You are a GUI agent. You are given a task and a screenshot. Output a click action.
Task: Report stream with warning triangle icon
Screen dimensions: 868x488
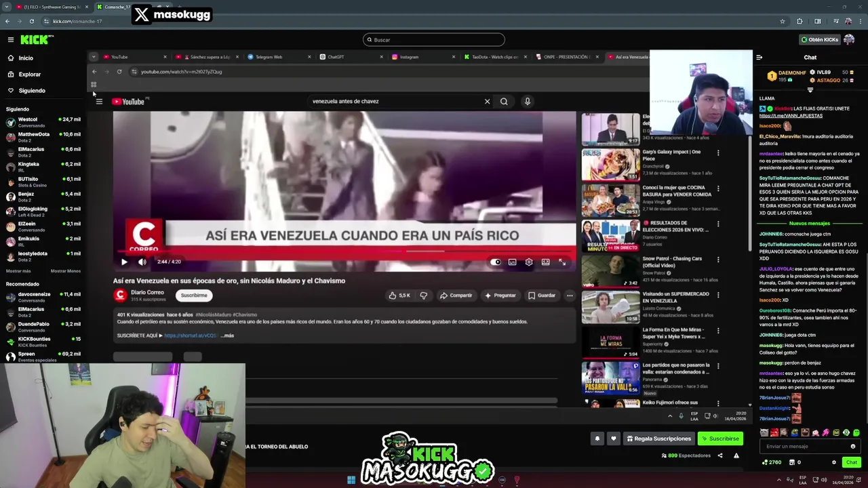pos(736,455)
